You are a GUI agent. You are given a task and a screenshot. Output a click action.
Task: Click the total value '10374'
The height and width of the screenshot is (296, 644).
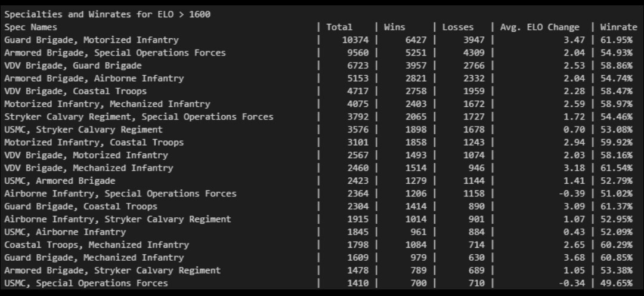355,40
